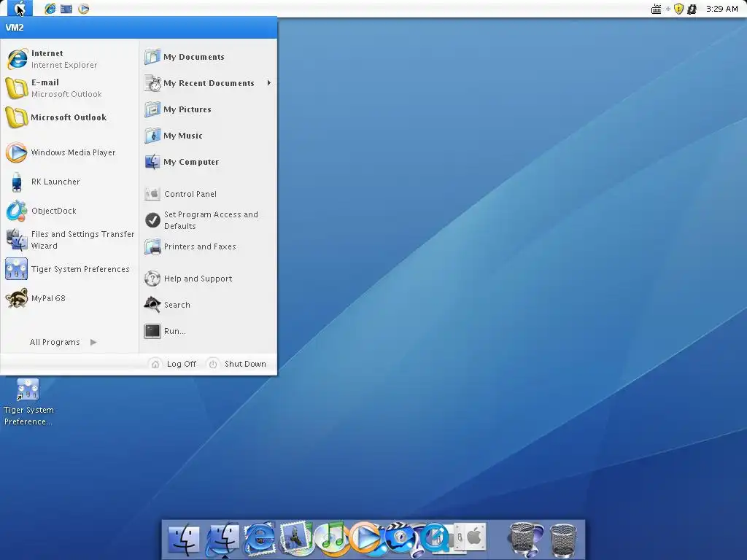Open the yellow security shield tray icon

(x=679, y=9)
